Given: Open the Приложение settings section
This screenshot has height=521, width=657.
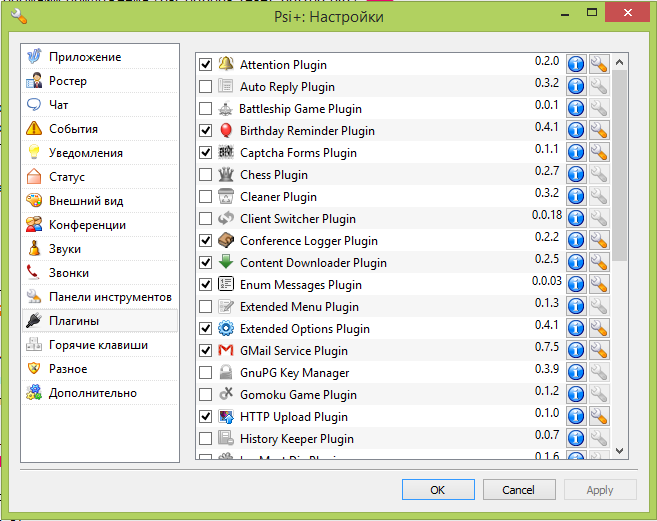Looking at the screenshot, I should (85, 57).
